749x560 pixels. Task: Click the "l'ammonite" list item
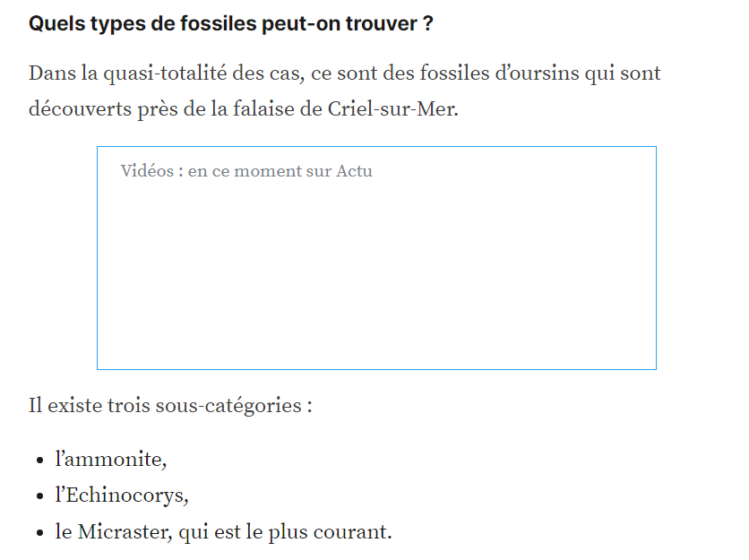pyautogui.click(x=111, y=460)
